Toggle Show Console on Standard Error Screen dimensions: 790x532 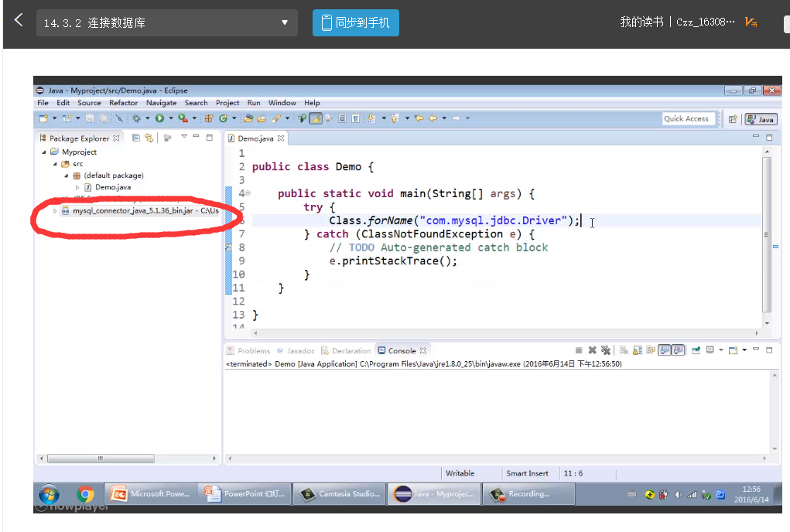tap(678, 350)
